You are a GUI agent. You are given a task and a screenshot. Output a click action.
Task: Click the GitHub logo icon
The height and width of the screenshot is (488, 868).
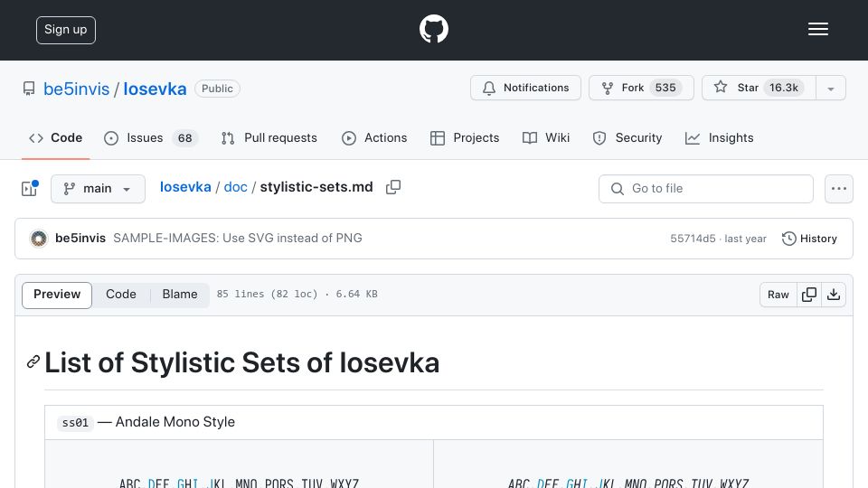433,29
